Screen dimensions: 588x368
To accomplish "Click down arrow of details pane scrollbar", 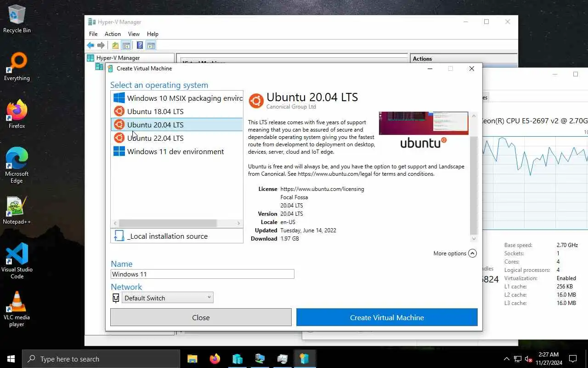I will pos(474,239).
